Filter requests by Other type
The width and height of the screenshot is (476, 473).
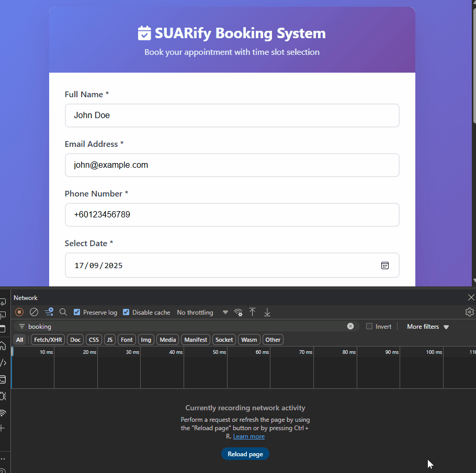[x=273, y=340]
